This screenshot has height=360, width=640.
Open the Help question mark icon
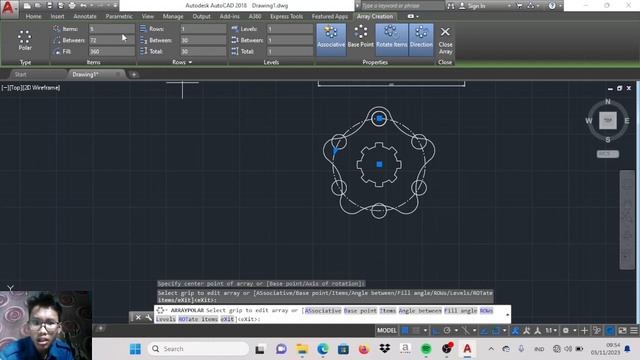552,6
